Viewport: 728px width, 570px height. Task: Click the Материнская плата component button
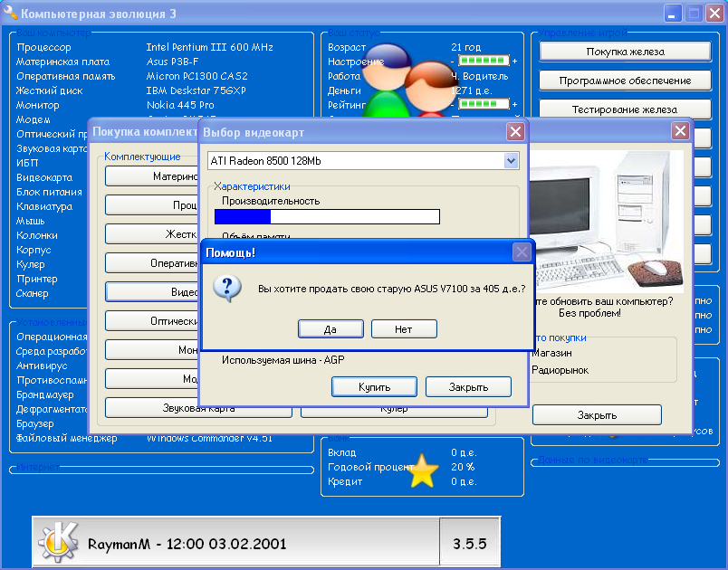152,176
